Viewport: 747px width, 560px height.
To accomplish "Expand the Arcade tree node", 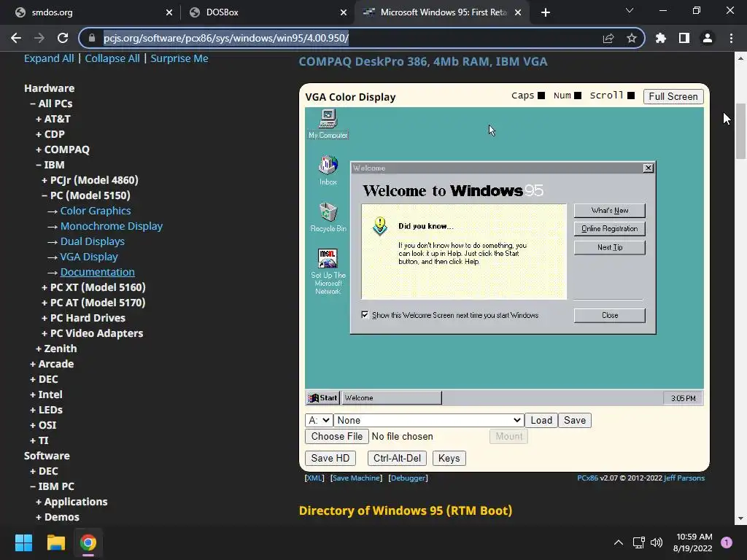I will tap(52, 364).
